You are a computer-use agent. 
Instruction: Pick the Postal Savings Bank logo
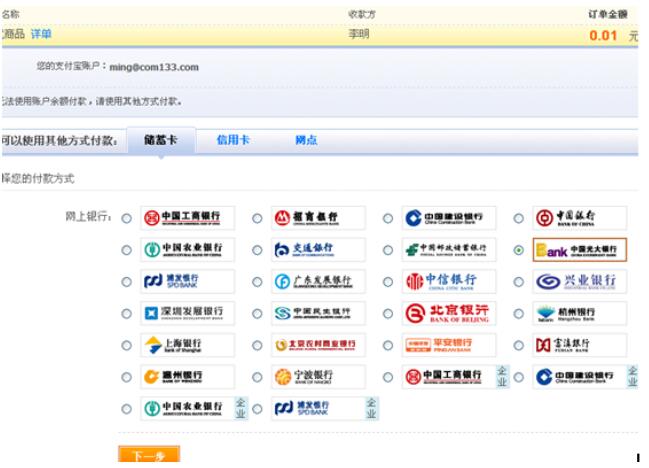[x=449, y=250]
